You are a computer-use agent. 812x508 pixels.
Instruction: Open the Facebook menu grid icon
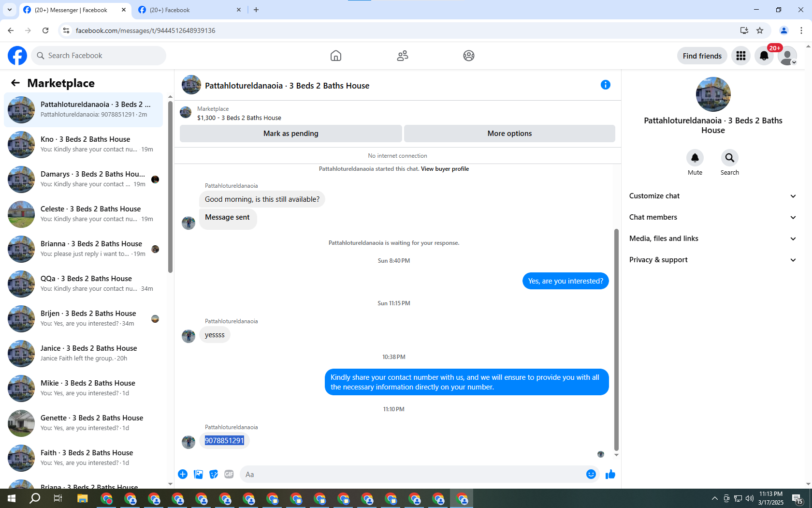click(741, 56)
